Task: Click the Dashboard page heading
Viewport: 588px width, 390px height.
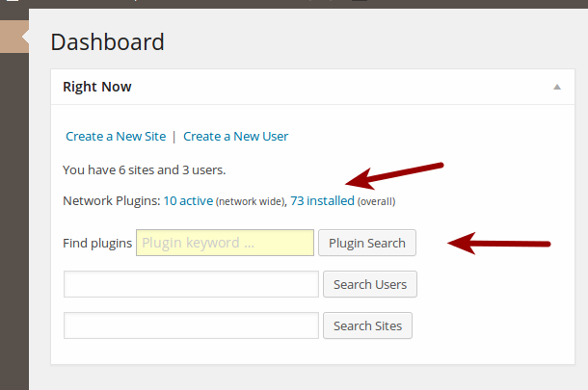Action: click(x=107, y=41)
